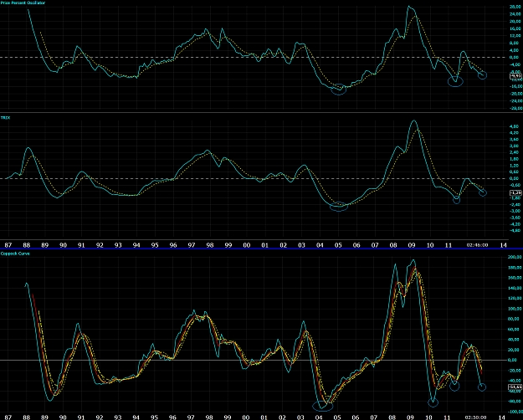Screen dimensions: 523x420
Task: Click -80,00 on the Coppock scale
Action: [515, 402]
